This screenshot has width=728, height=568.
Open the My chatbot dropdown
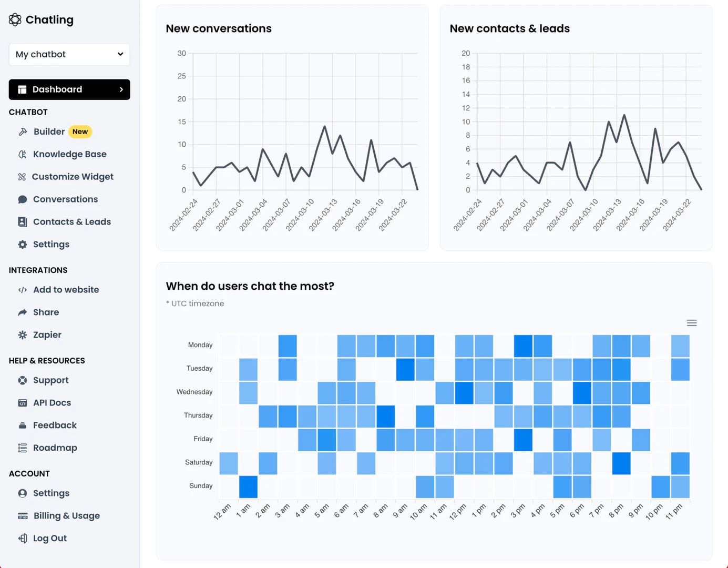[x=69, y=54]
